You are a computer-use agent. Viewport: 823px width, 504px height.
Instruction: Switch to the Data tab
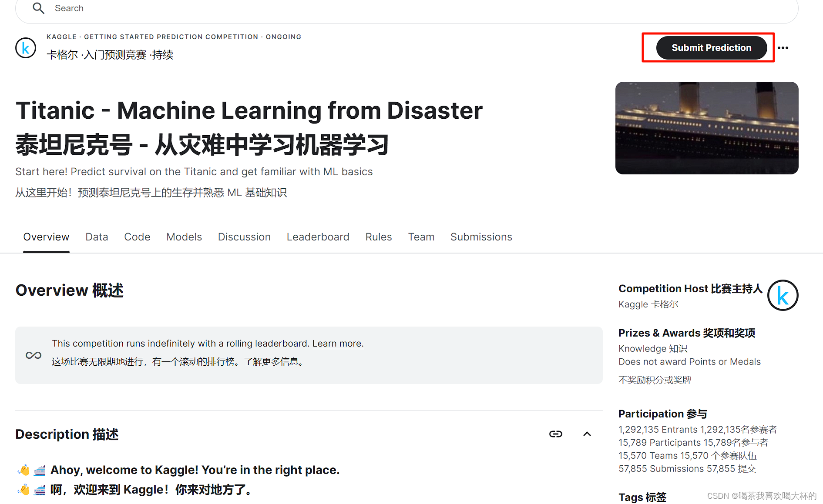[97, 237]
